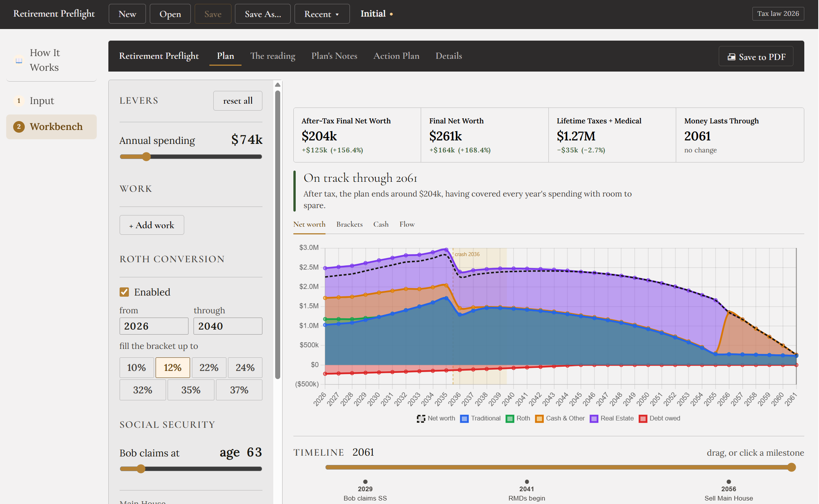Open the Action Plan tab

click(396, 56)
